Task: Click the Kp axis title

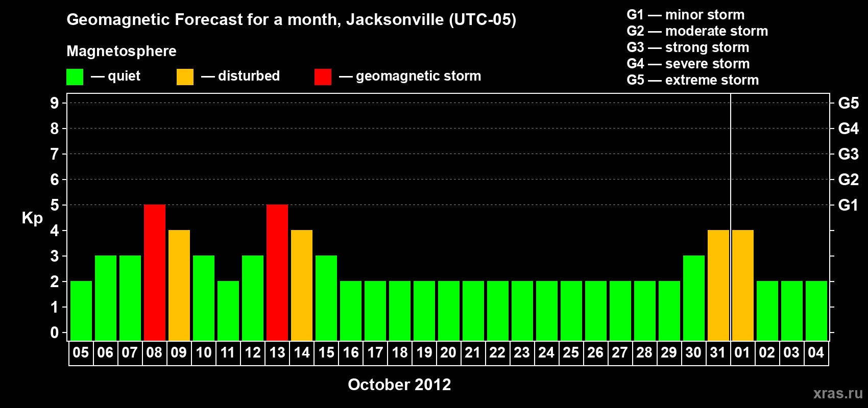Action: pos(32,218)
